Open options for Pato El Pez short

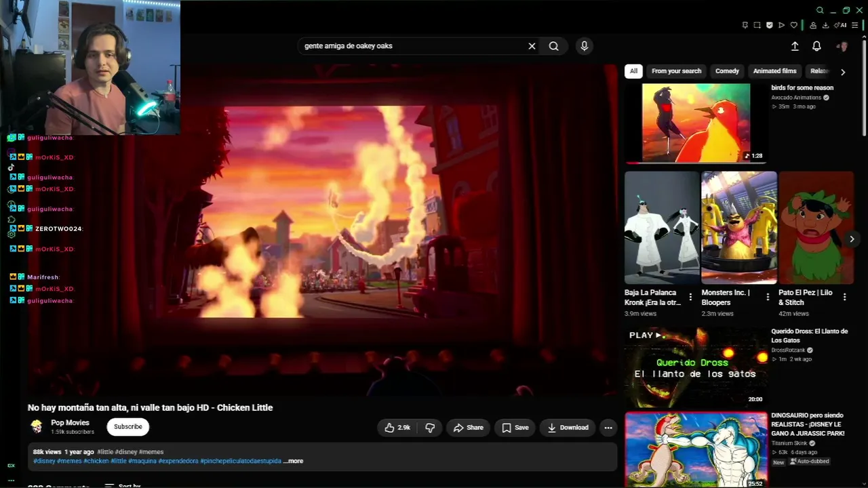tap(845, 297)
